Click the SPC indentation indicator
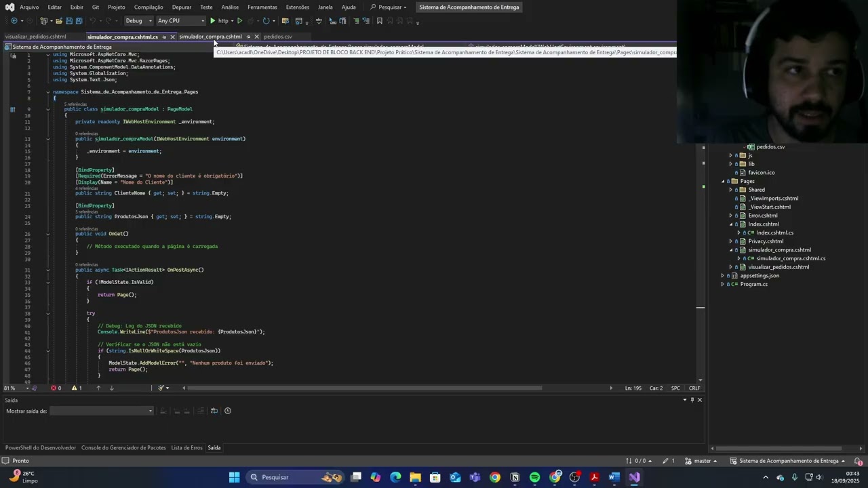 [x=675, y=388]
